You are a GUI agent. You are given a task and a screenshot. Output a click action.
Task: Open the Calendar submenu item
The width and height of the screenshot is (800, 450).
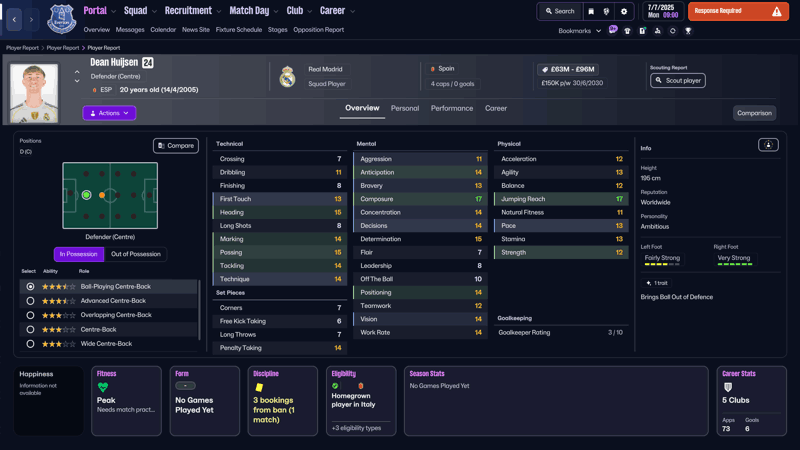click(x=163, y=30)
